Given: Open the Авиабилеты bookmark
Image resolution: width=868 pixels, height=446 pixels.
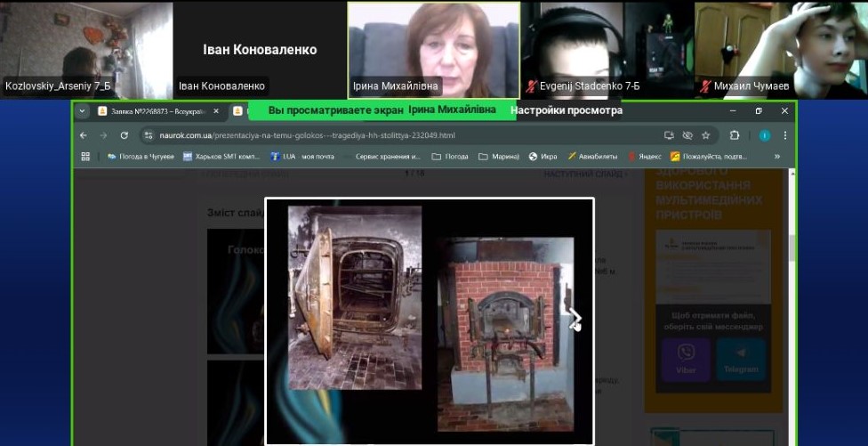Looking at the screenshot, I should pos(591,156).
